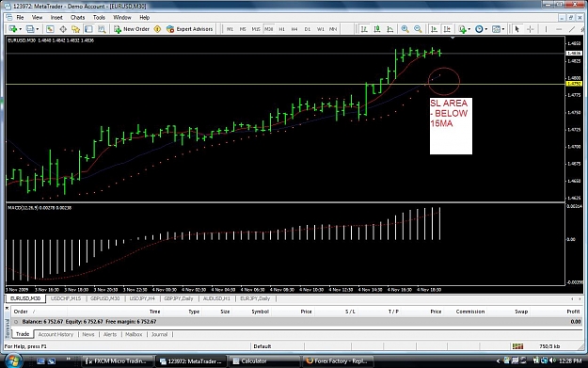Select the Line Chart icon
588x368 pixels.
(x=390, y=29)
